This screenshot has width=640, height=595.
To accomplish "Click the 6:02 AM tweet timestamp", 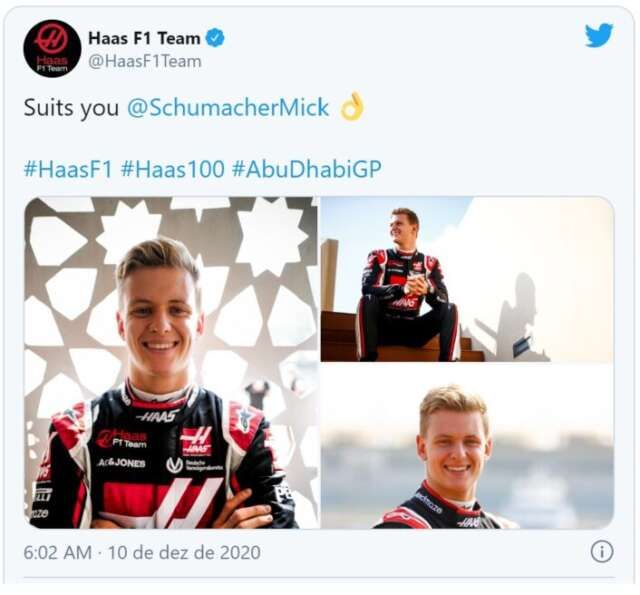I will point(57,552).
